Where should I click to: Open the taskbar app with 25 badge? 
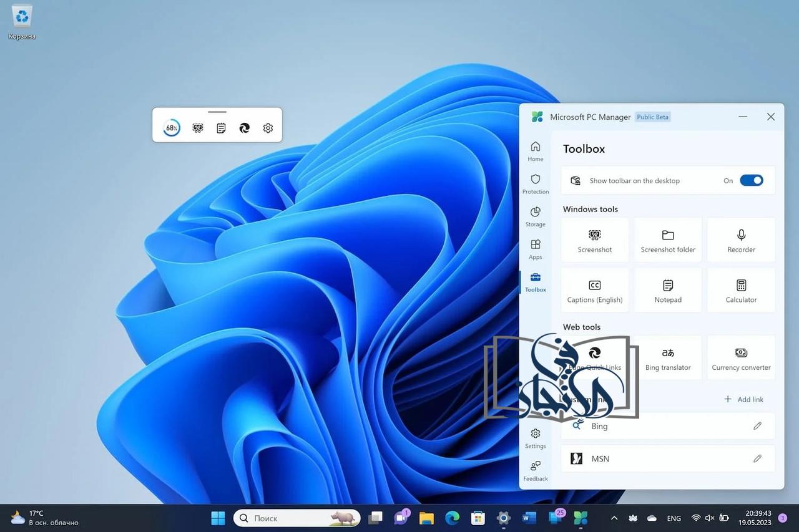[x=556, y=518]
